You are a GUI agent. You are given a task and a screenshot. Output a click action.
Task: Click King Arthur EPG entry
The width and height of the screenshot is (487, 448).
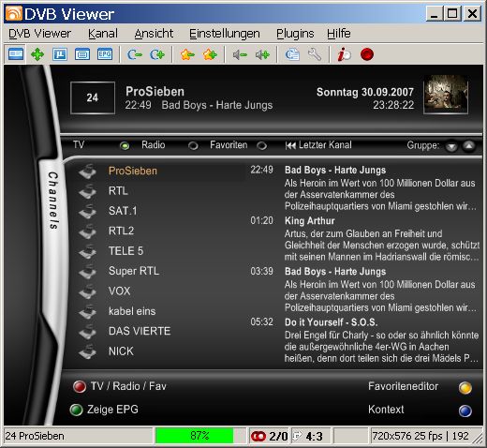[x=310, y=221]
